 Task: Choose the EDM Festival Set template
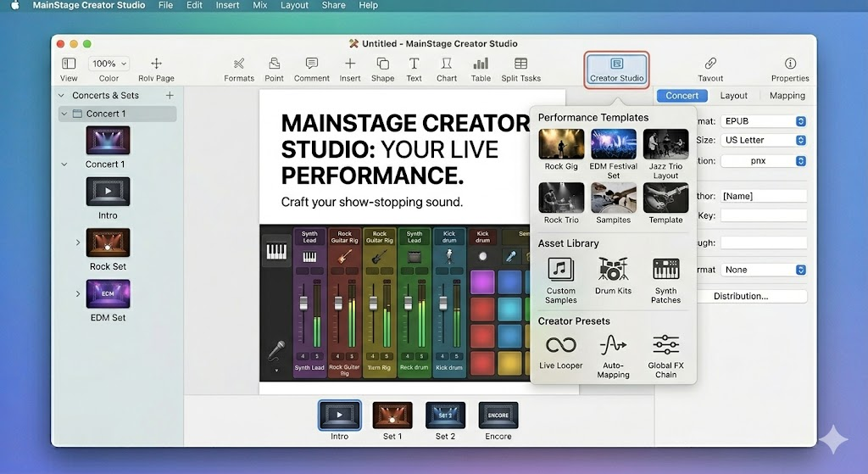point(614,144)
